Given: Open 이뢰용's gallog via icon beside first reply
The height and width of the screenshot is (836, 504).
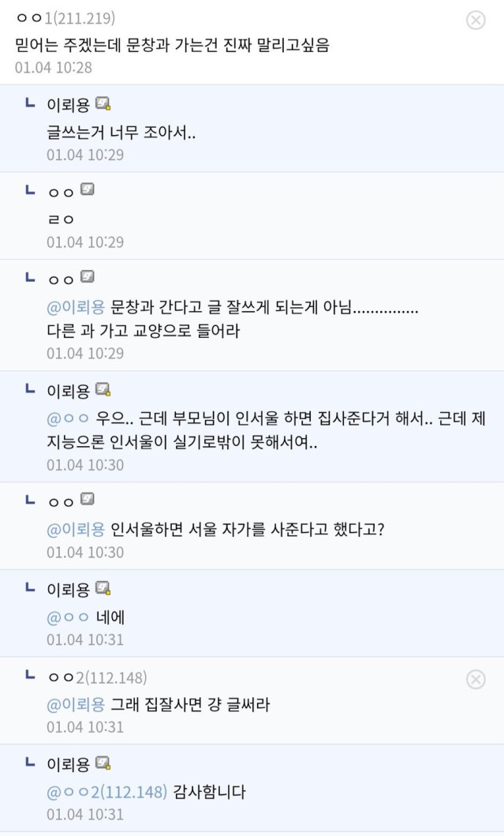Looking at the screenshot, I should [103, 103].
